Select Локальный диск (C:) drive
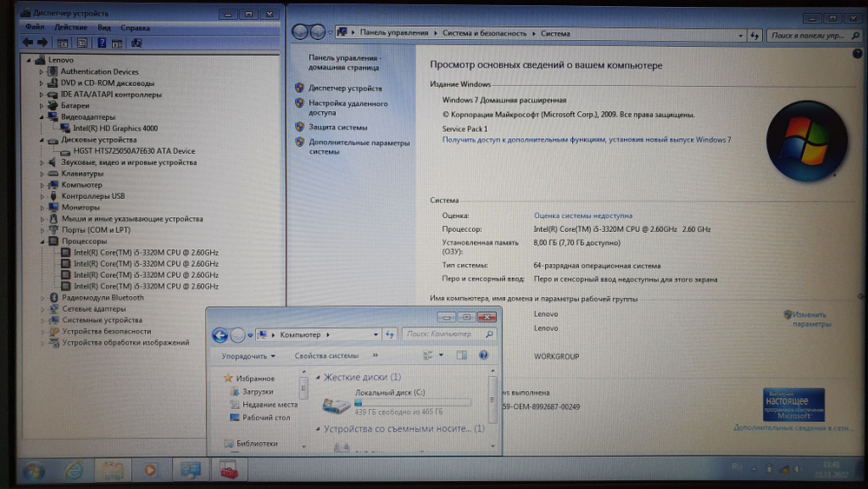Viewport: 868px width, 489px height. (x=397, y=402)
